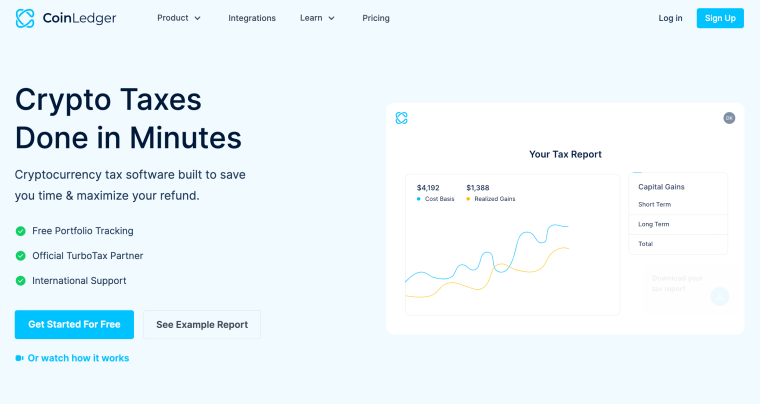
Task: Click green check next to International Support
Action: [20, 280]
